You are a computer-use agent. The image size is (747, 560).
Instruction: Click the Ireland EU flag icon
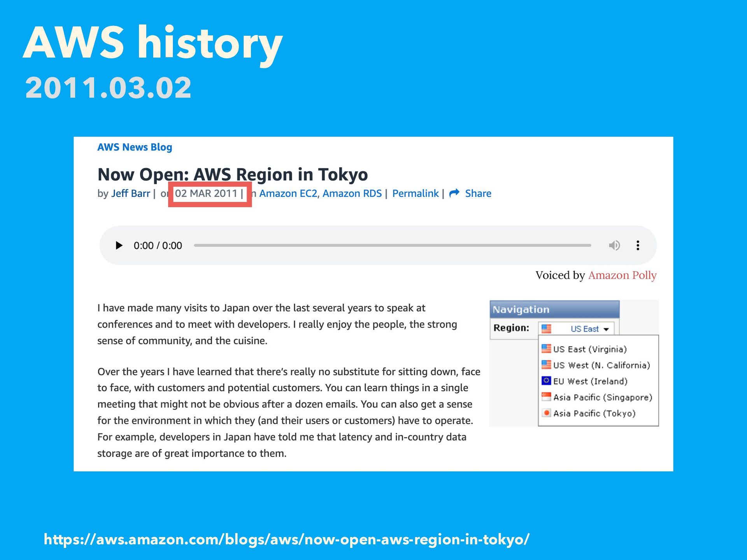546,381
